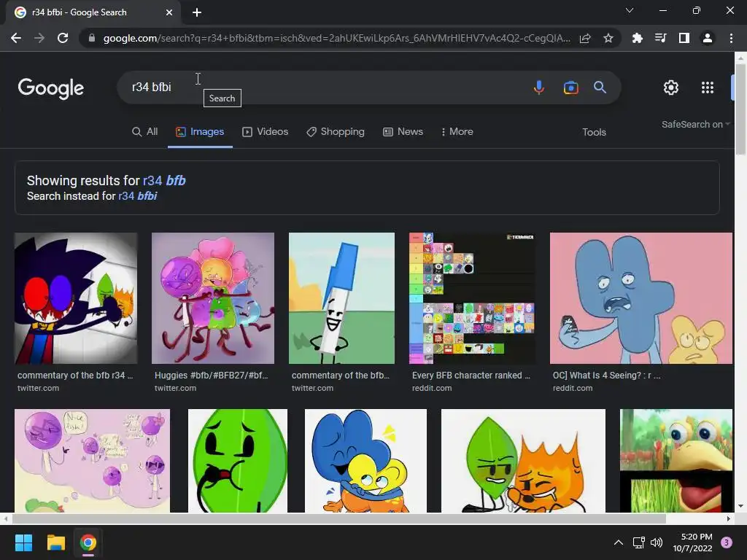Select the Images tab

pyautogui.click(x=200, y=132)
